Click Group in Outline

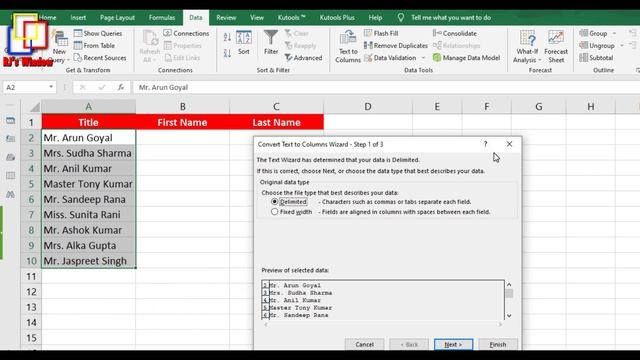pyautogui.click(x=593, y=33)
